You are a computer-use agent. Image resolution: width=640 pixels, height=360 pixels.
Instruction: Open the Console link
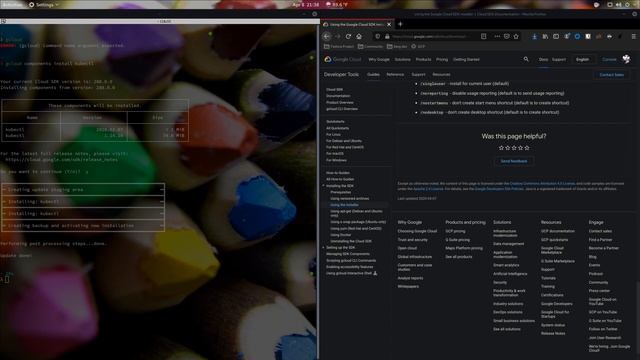[x=609, y=59]
